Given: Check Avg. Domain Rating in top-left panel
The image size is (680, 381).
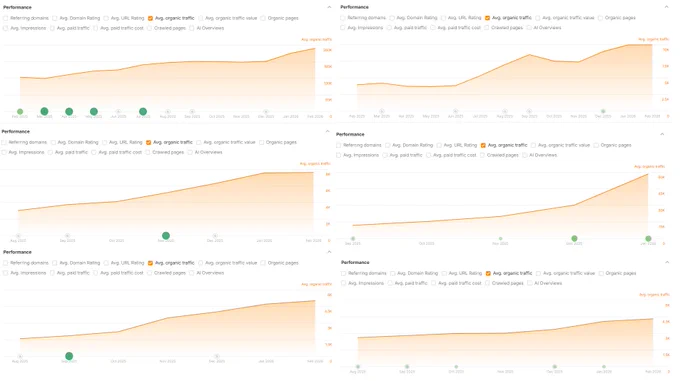Looking at the screenshot, I should coord(55,18).
